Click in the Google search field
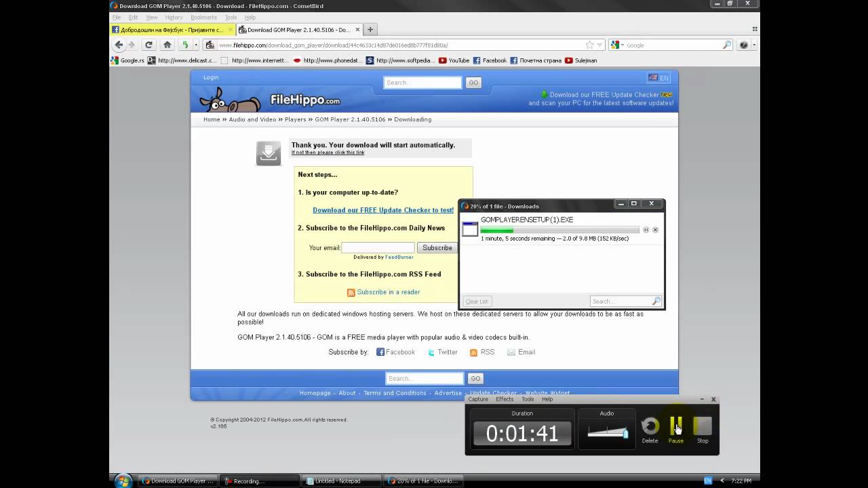 pyautogui.click(x=673, y=45)
